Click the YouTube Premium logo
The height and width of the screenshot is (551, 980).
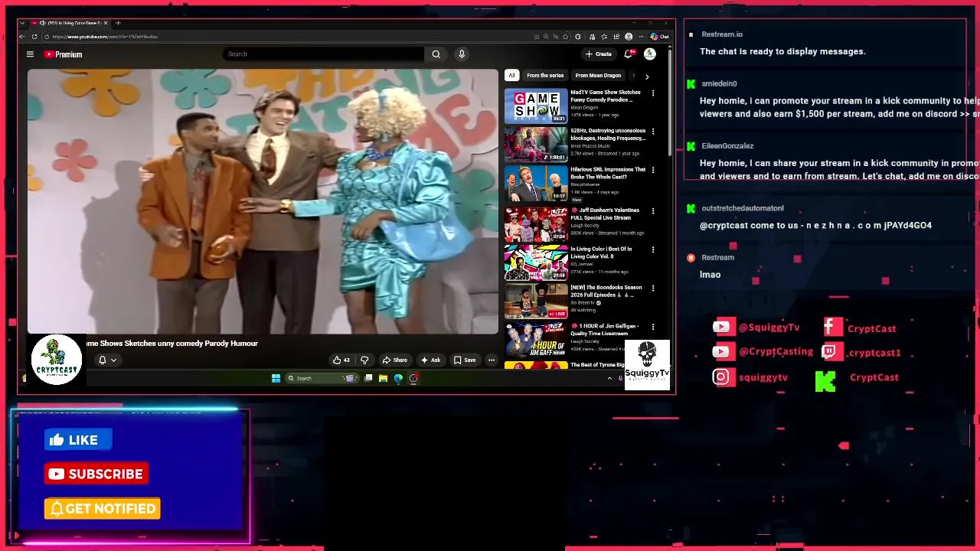63,54
